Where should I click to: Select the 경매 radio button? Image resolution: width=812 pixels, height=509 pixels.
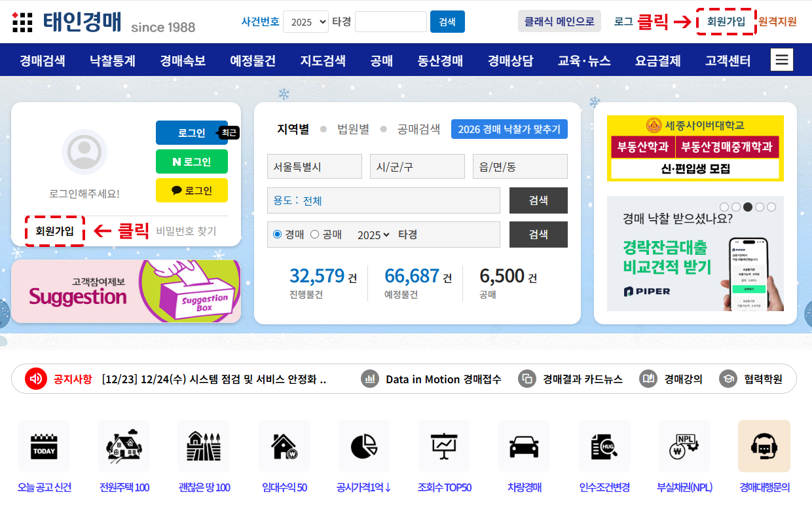[277, 235]
